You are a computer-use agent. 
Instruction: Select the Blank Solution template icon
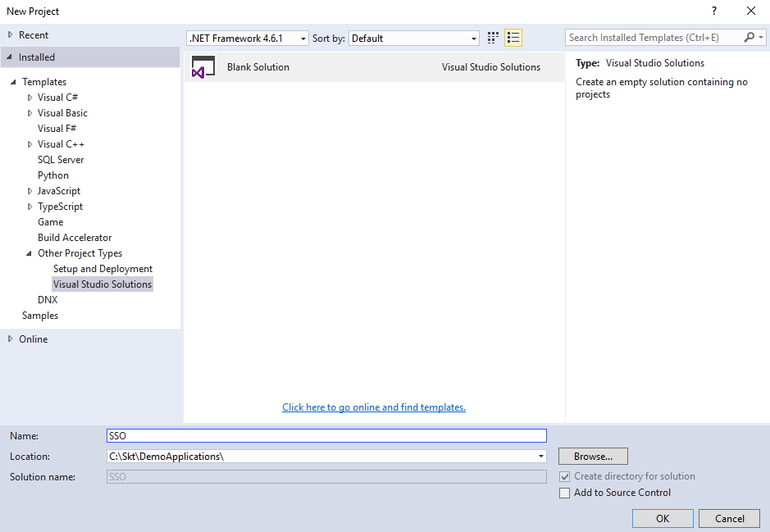click(x=203, y=67)
